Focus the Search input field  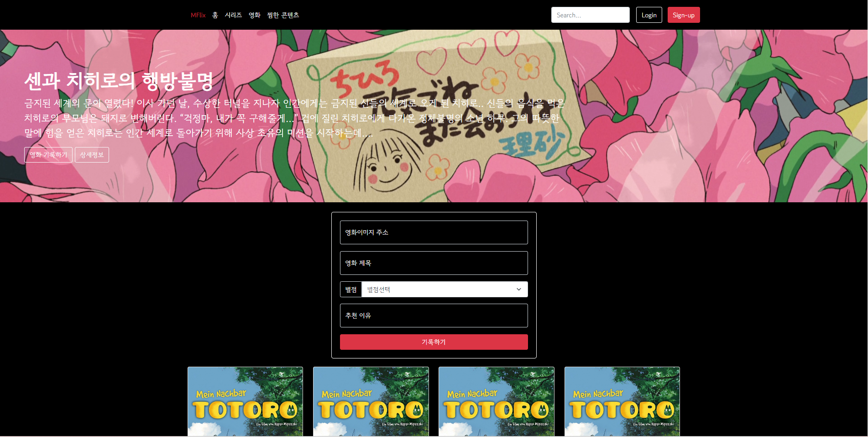click(590, 15)
